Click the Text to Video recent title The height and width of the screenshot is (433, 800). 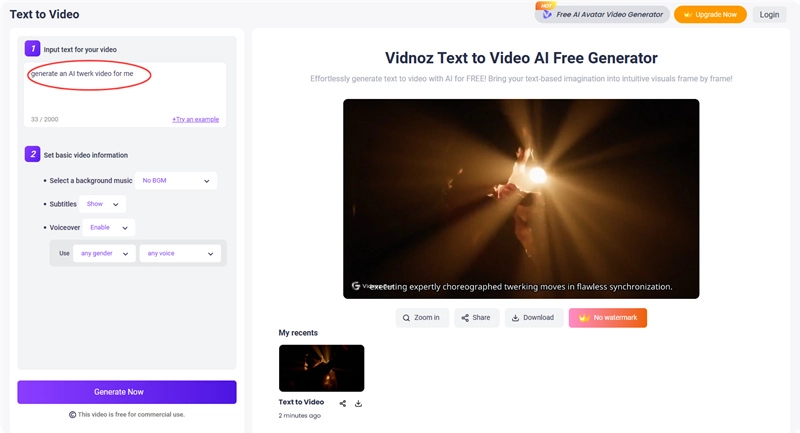301,402
